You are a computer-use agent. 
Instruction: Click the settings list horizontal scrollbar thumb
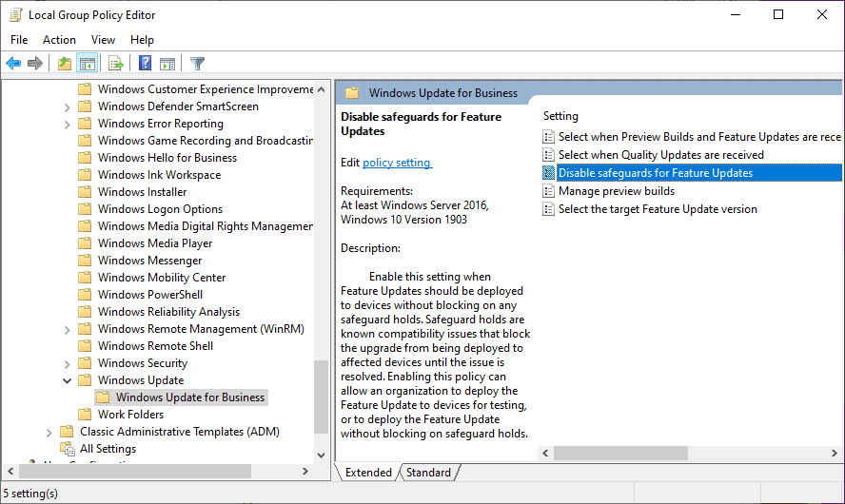(x=620, y=454)
